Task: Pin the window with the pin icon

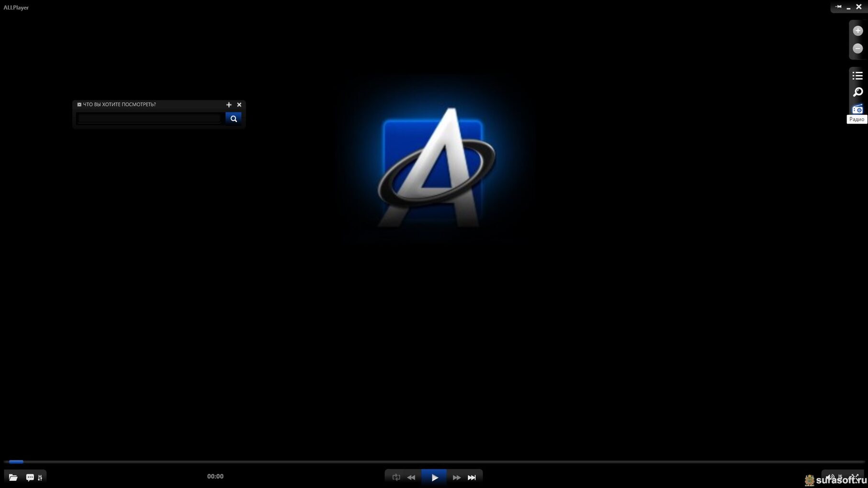Action: coord(838,7)
